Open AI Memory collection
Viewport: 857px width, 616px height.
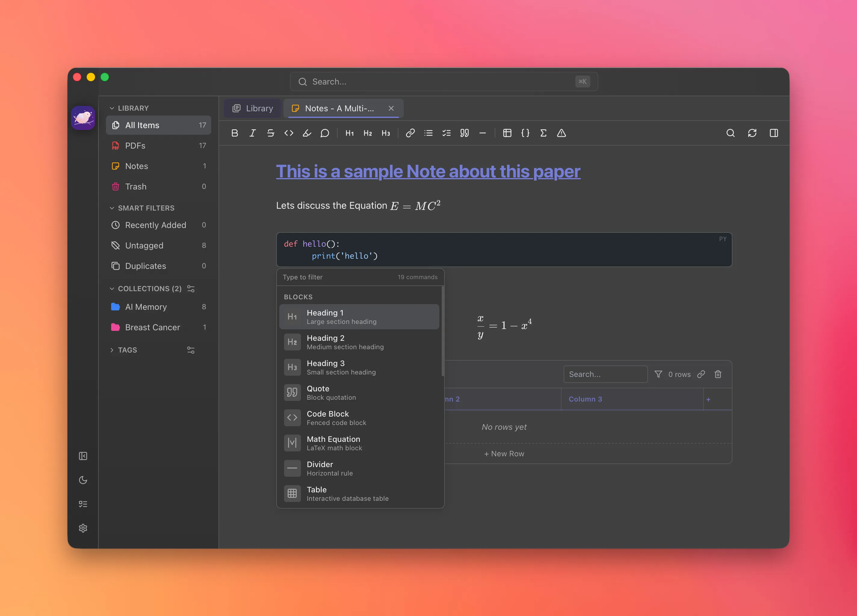click(x=158, y=307)
